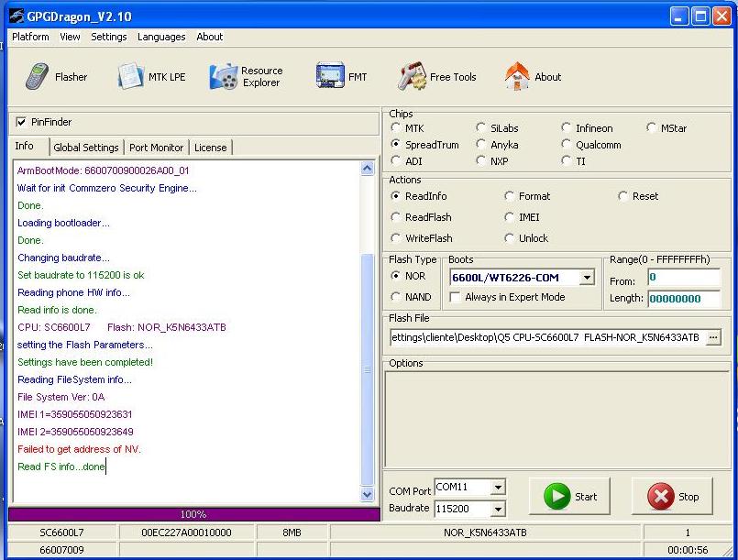Toggle the PinFinder checkbox
The height and width of the screenshot is (560, 738).
click(x=21, y=122)
